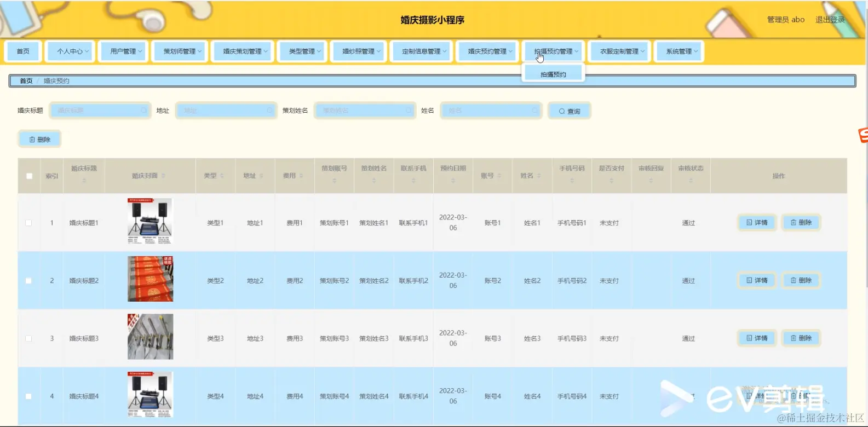Expand the 婚纱照管理 menu
868x427 pixels.
pos(360,51)
